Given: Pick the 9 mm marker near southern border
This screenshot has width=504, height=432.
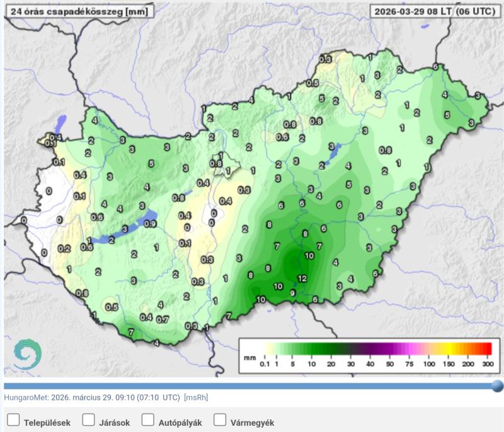Looking at the screenshot, I should [x=293, y=293].
